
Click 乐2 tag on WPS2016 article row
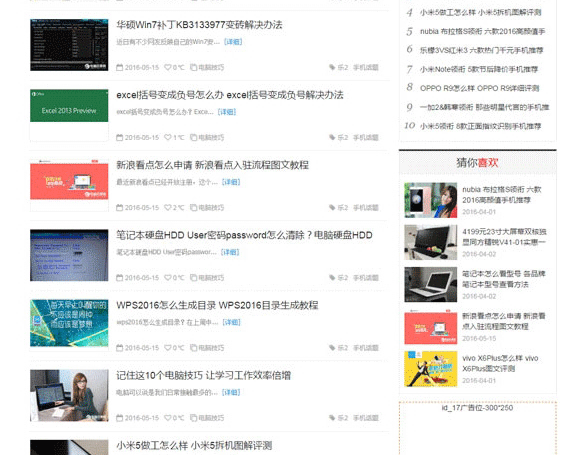343,348
